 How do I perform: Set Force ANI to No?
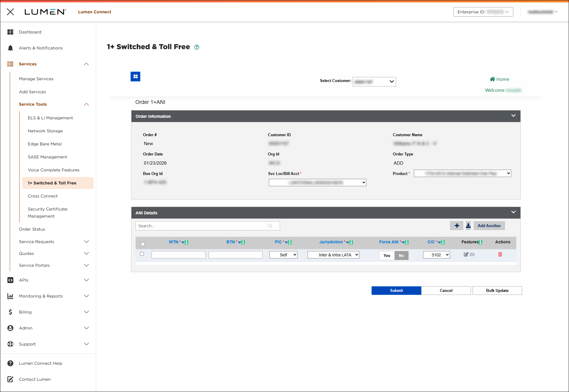coord(401,256)
